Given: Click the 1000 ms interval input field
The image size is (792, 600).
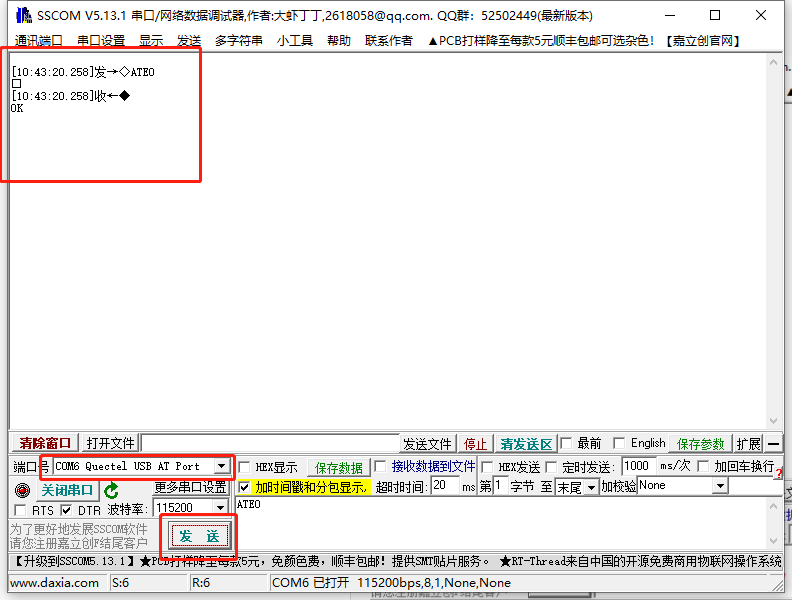Looking at the screenshot, I should point(639,466).
